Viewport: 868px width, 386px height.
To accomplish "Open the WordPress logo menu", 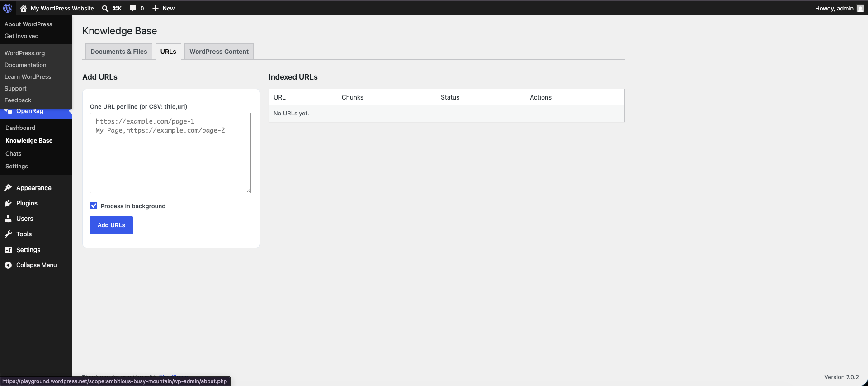I will (8, 8).
